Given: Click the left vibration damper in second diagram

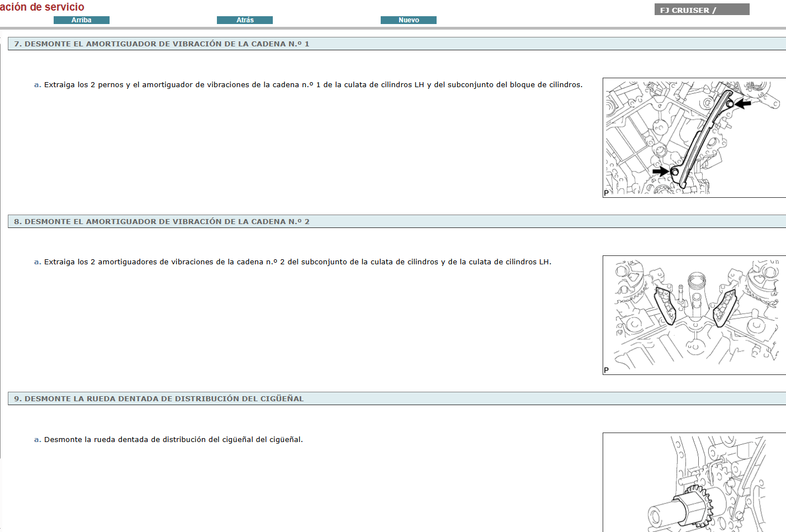Looking at the screenshot, I should click(x=665, y=306).
